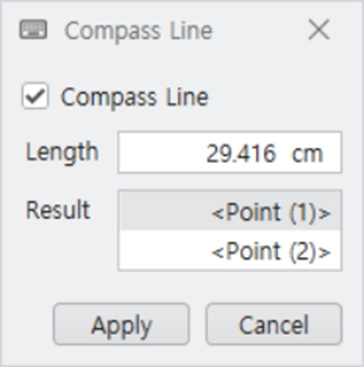364x367 pixels.
Task: Click the cm unit in Length field
Action: [x=307, y=155]
